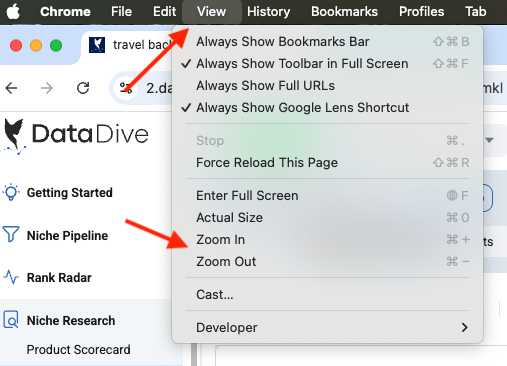507x366 pixels.
Task: Click the Rank Radar pulse icon
Action: click(x=11, y=277)
